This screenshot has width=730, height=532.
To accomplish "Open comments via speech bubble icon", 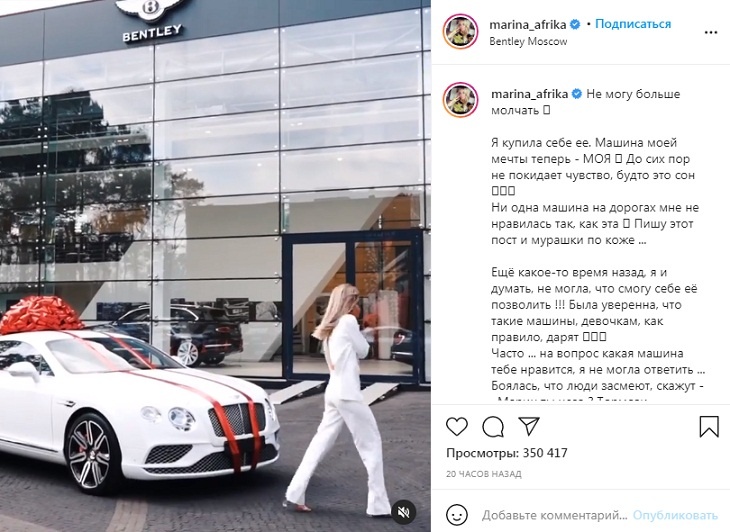I will (x=493, y=426).
